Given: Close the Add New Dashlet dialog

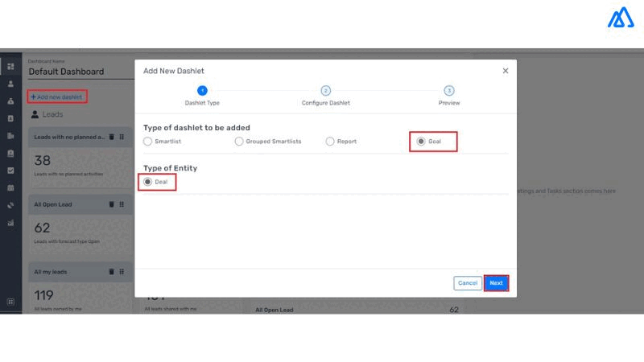Looking at the screenshot, I should click(506, 71).
